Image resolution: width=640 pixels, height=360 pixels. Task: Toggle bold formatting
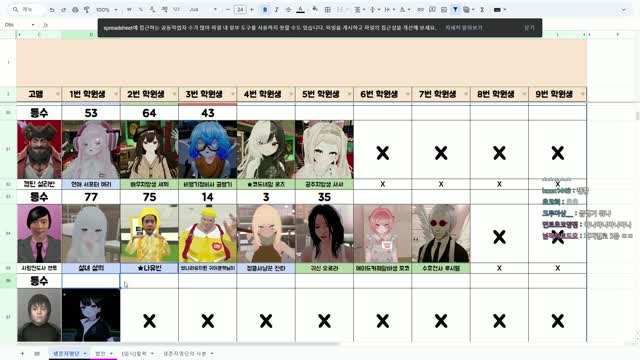(265, 9)
